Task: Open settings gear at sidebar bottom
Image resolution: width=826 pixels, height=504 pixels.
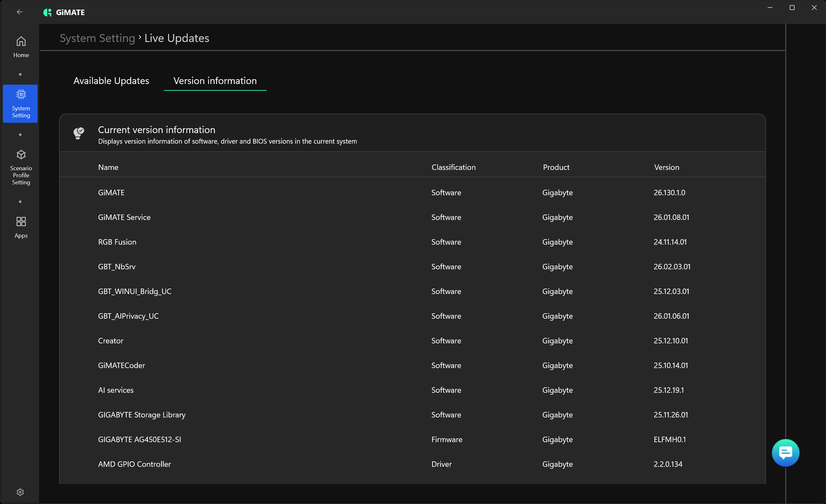Action: 20,491
